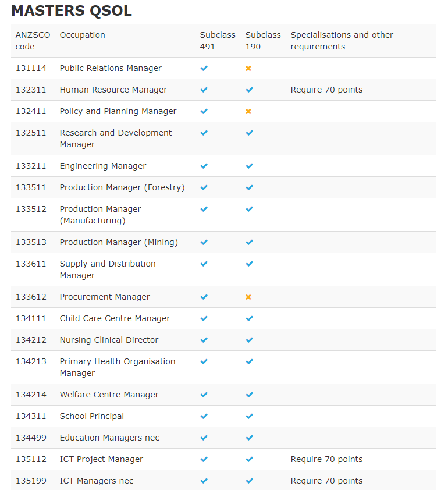Click Subclass 190 tick for Engineering Manager
448x490 pixels.
[249, 166]
